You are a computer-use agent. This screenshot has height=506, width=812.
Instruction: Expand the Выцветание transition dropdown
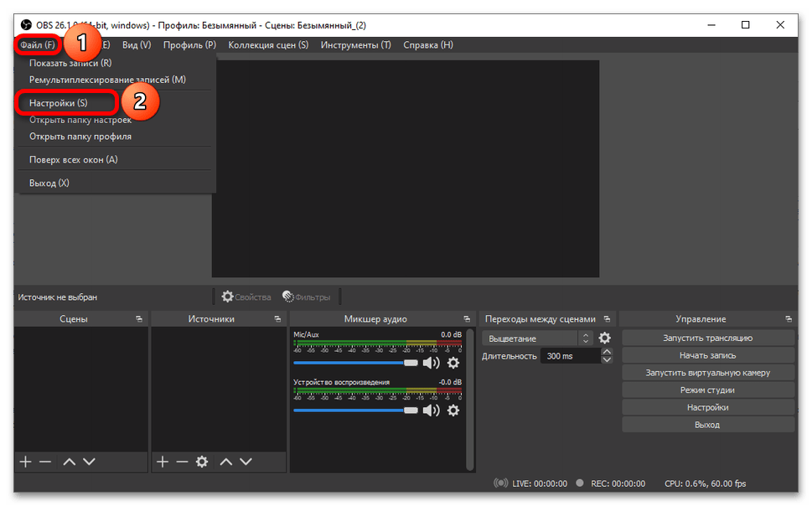pos(537,338)
